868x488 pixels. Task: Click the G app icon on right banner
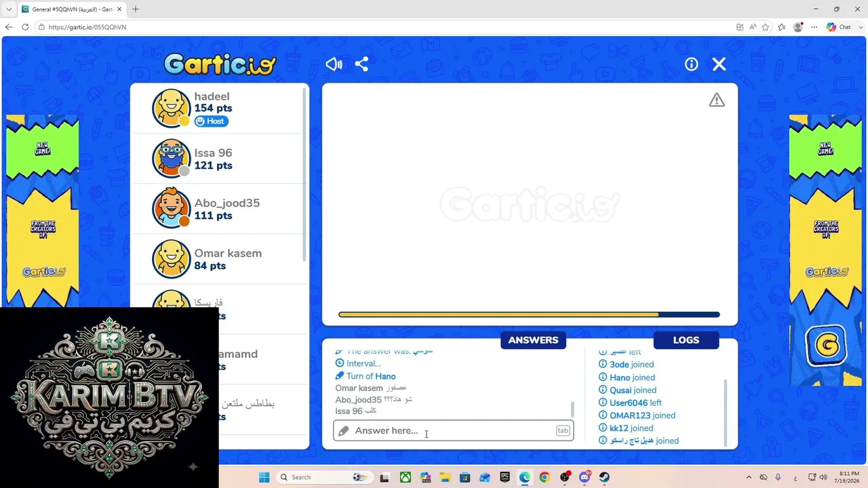click(827, 345)
